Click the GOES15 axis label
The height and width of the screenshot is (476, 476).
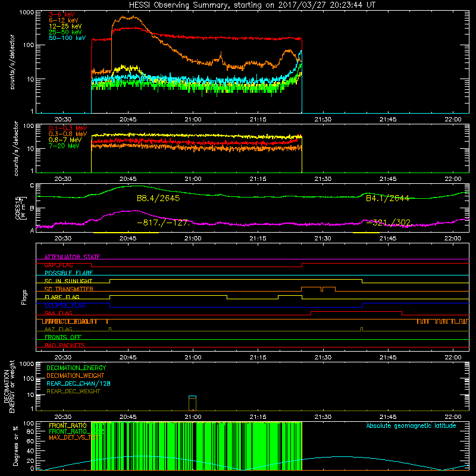(20, 208)
